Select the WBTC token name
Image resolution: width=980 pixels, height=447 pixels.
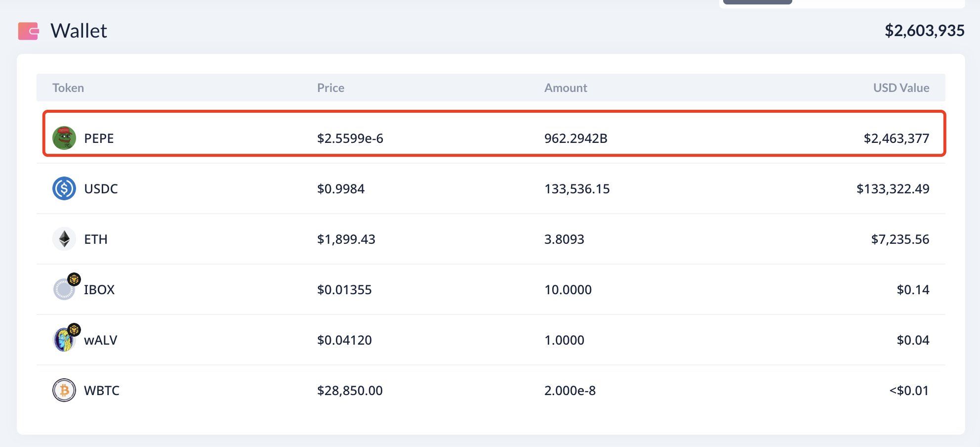point(102,391)
